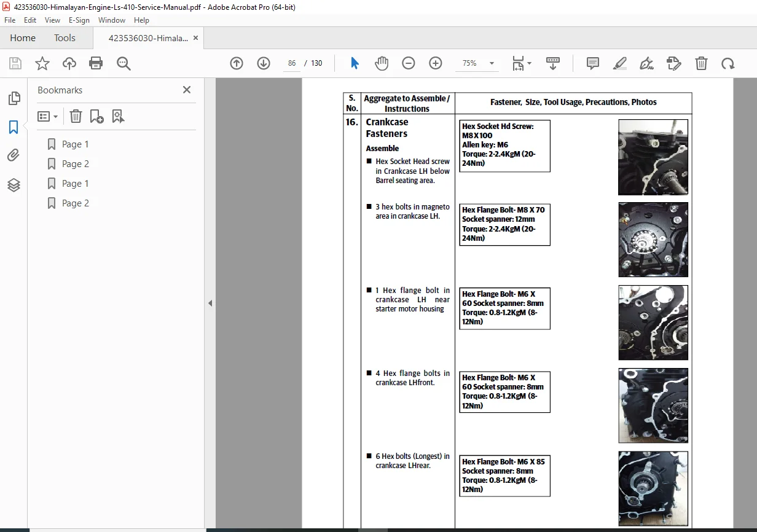This screenshot has height=532, width=757.
Task: Go to previous page with up arrow
Action: click(x=237, y=63)
